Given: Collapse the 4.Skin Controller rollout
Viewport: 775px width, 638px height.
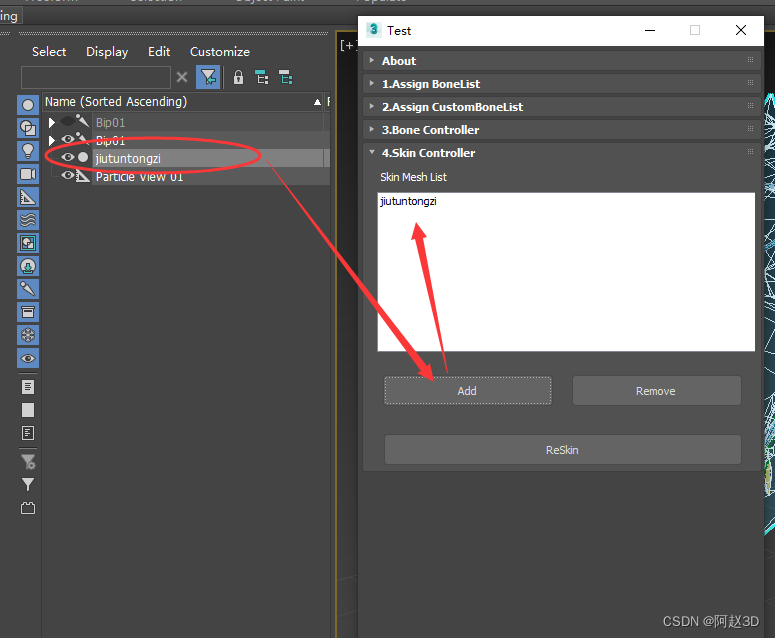Looking at the screenshot, I should pyautogui.click(x=372, y=152).
